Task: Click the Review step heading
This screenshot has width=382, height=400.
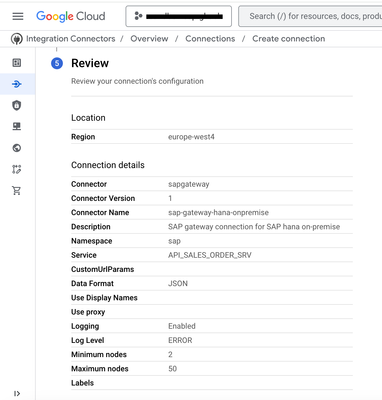Action: point(90,63)
